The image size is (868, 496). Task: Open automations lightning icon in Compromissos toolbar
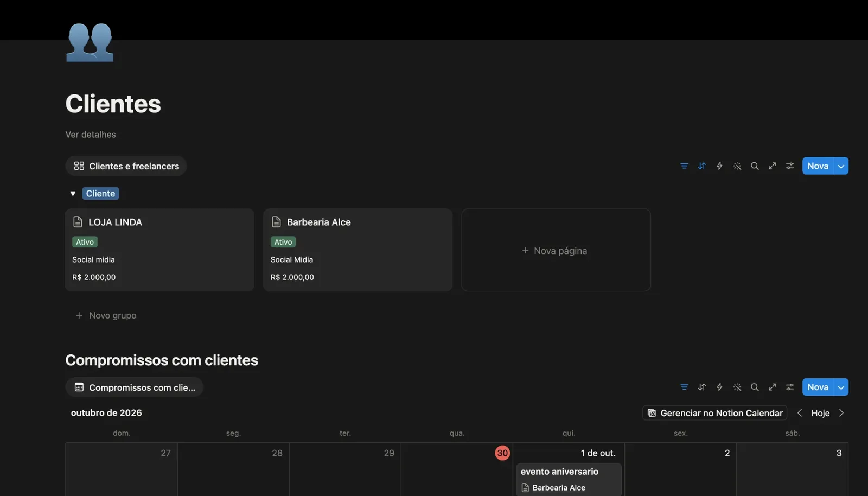click(x=719, y=387)
